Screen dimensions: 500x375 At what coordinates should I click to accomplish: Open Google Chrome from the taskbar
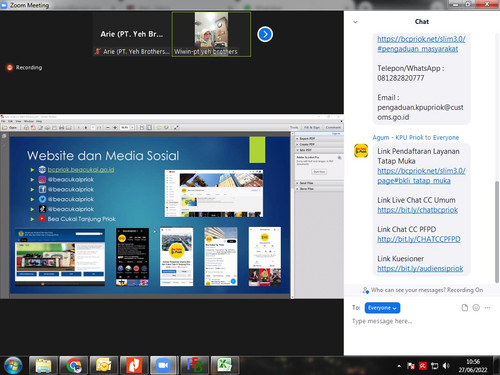(x=74, y=365)
